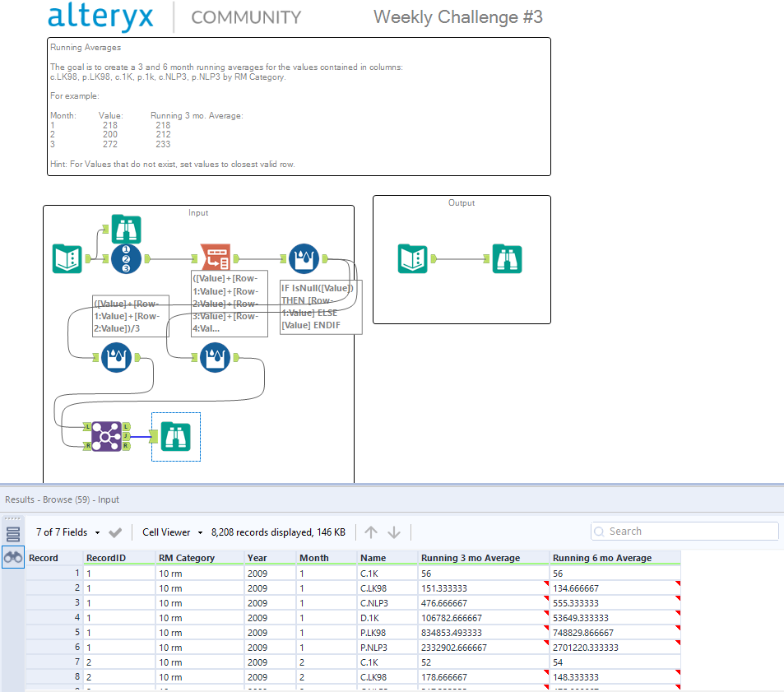The height and width of the screenshot is (692, 784).
Task: Select the C.NLP3 name cell
Action: tap(387, 603)
